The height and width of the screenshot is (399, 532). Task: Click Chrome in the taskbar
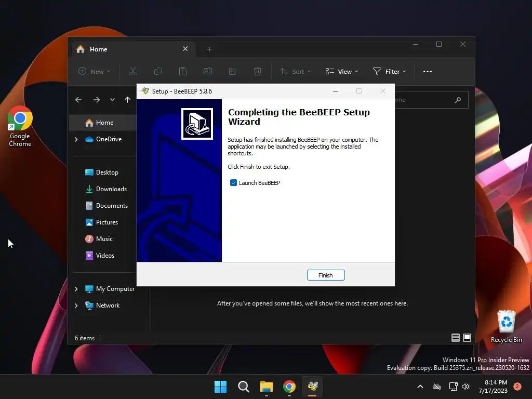(289, 387)
